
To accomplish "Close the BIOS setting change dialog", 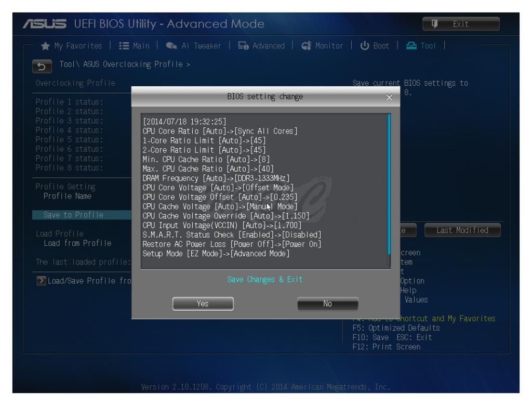I will point(390,97).
